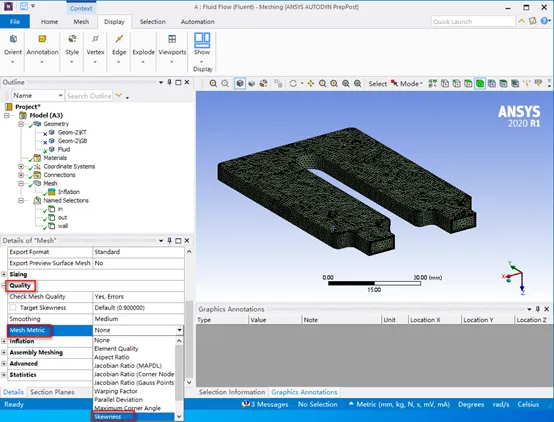
Task: Open the Mesh Metric dropdown arrow
Action: pos(179,330)
